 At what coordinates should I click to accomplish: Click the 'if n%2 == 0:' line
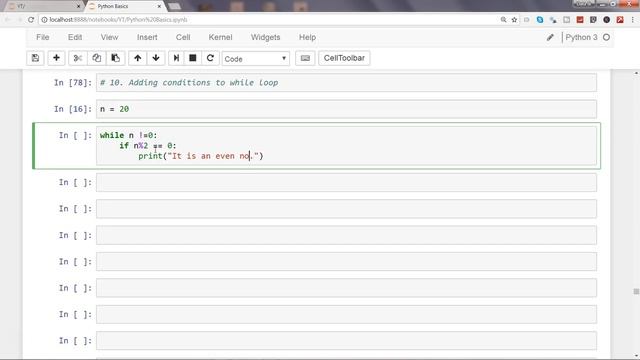[x=148, y=145]
